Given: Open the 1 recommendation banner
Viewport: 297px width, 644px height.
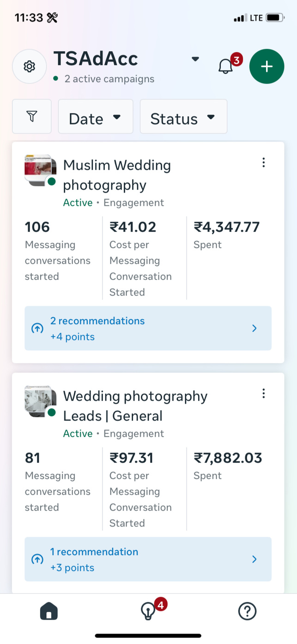Looking at the screenshot, I should pyautogui.click(x=148, y=559).
